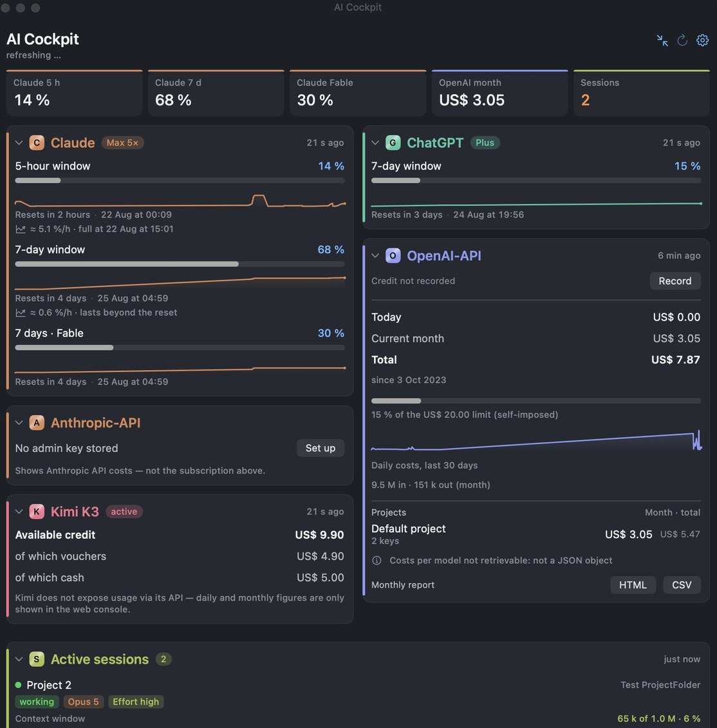This screenshot has width=717, height=728.
Task: Click the trend icon beside 5.1 %/h
Action: point(21,229)
